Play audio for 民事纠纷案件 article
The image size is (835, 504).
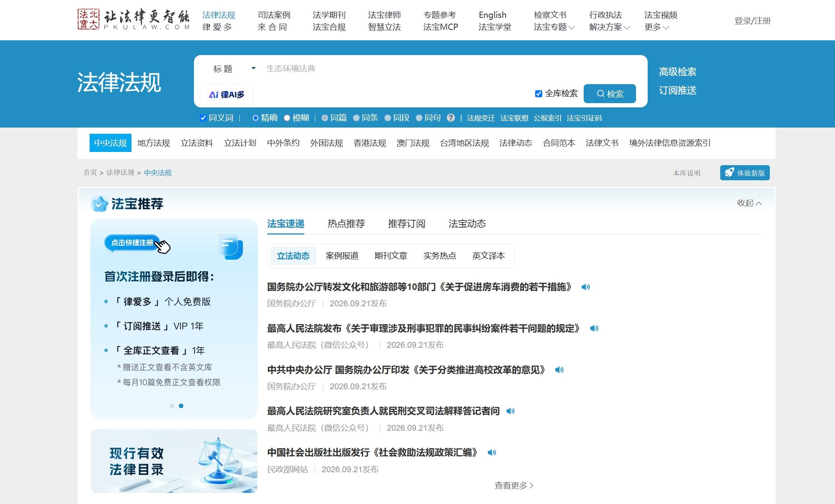[x=594, y=328]
